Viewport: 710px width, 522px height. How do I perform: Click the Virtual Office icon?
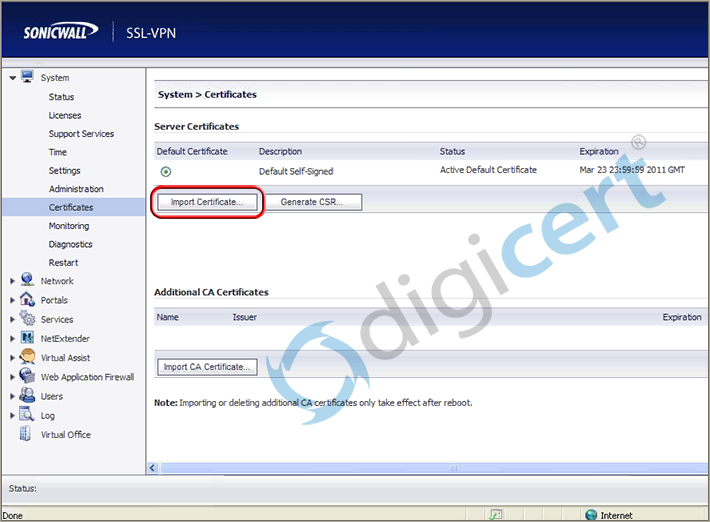pos(28,434)
